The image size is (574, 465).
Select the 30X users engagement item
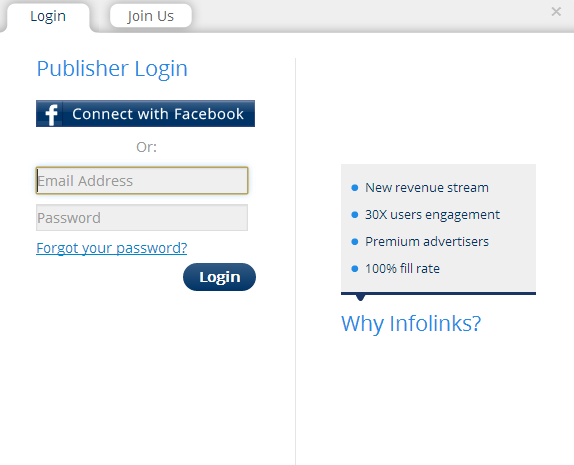(x=432, y=215)
